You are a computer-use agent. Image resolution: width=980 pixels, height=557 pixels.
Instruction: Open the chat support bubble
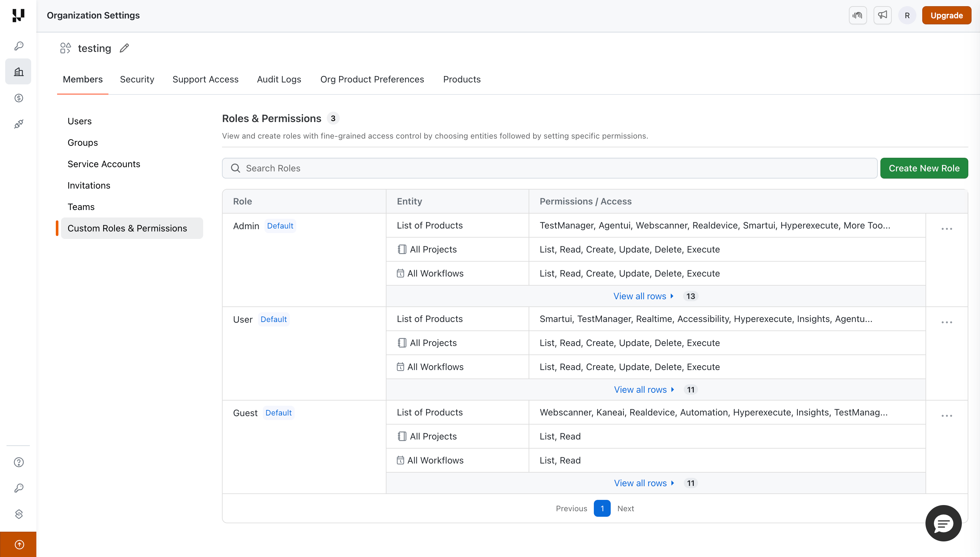[x=943, y=523]
